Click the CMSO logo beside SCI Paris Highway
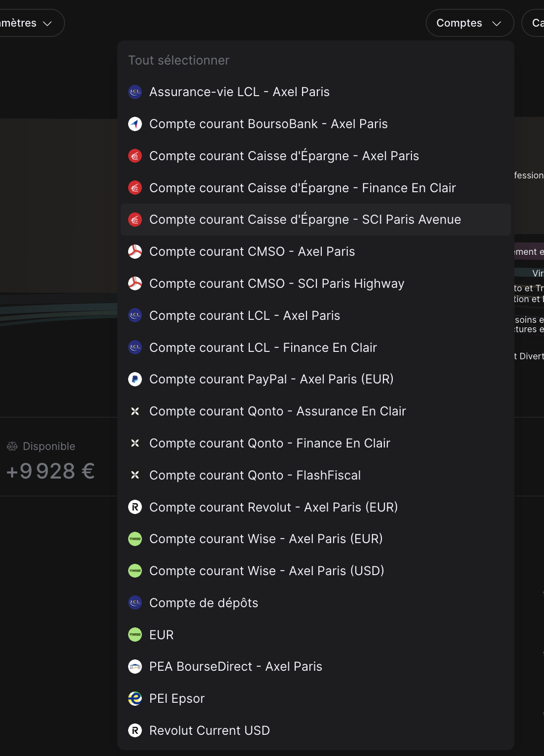The image size is (544, 756). (135, 283)
